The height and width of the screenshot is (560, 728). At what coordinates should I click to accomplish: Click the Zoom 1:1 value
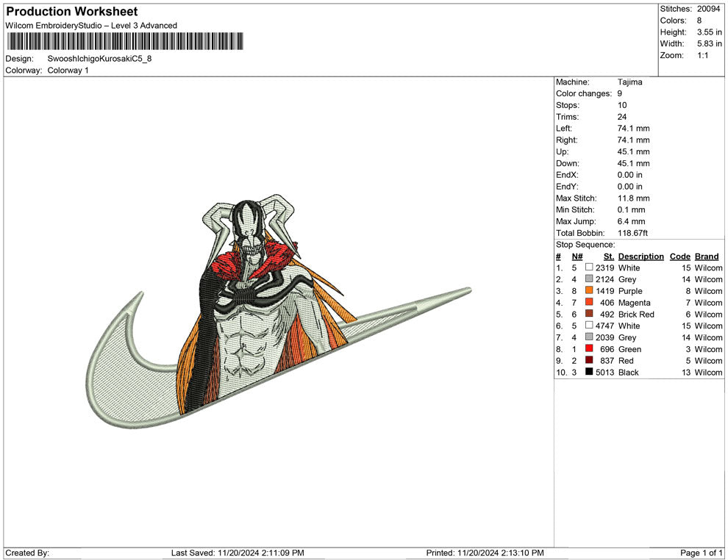702,56
